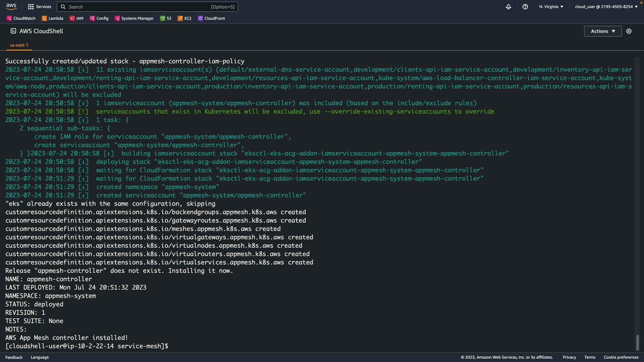Open Cookie preferences link
This screenshot has width=644, height=362.
pos(621,357)
